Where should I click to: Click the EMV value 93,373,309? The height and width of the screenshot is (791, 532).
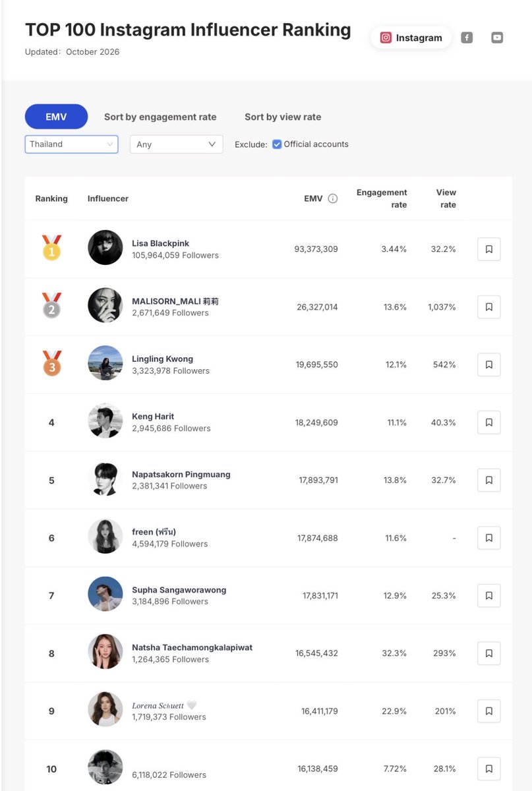316,249
